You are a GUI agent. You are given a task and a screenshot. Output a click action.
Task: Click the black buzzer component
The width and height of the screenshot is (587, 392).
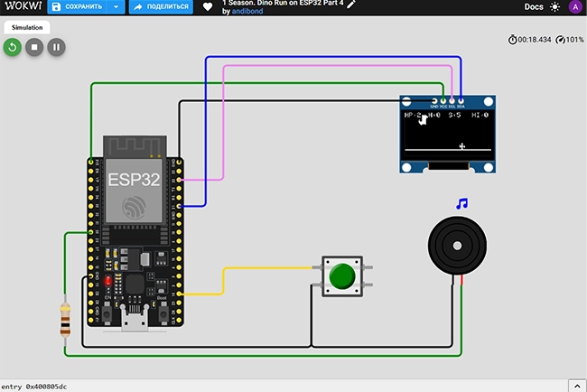pos(457,246)
